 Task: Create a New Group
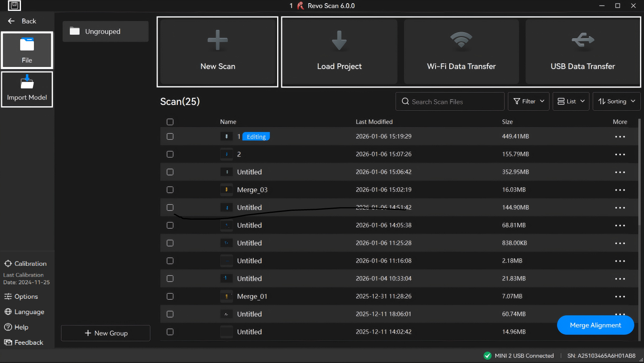[x=105, y=333]
